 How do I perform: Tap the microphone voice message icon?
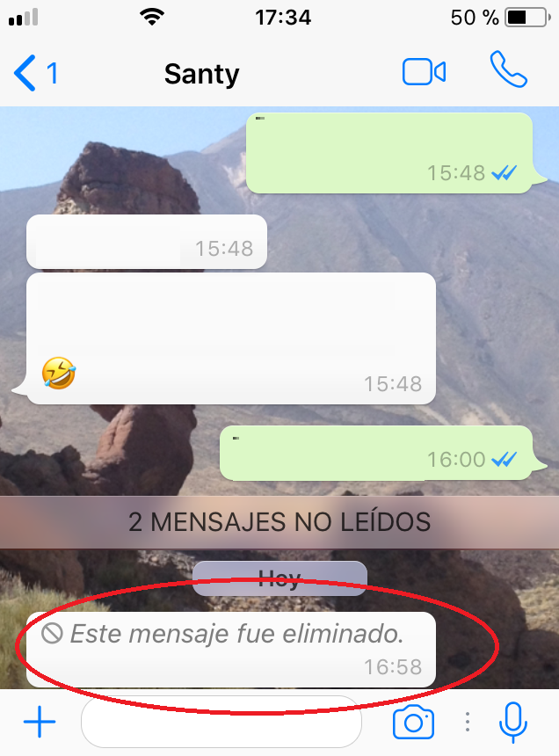pyautogui.click(x=512, y=723)
